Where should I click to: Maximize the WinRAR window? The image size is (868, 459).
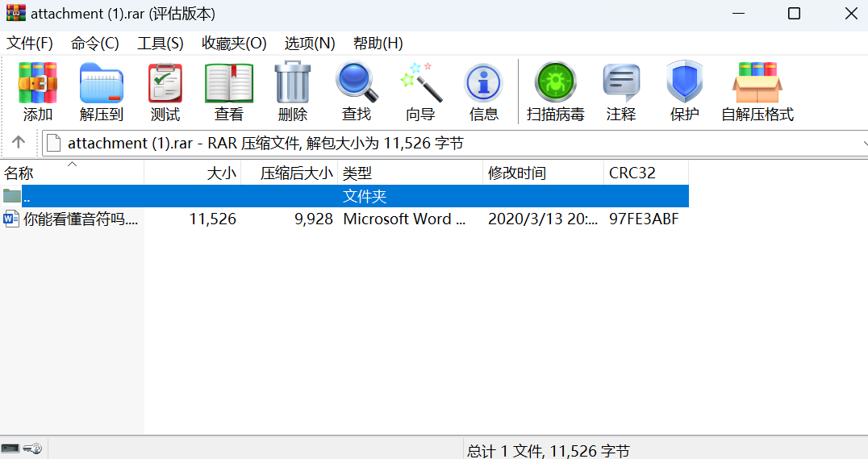coord(794,13)
